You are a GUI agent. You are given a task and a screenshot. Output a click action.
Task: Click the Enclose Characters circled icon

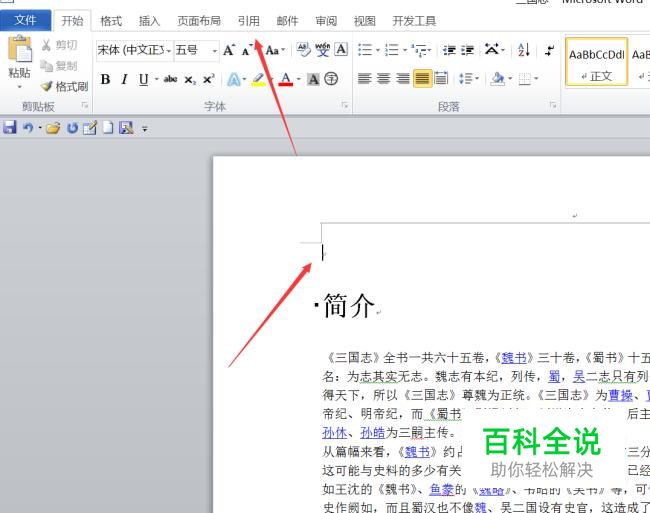point(331,79)
